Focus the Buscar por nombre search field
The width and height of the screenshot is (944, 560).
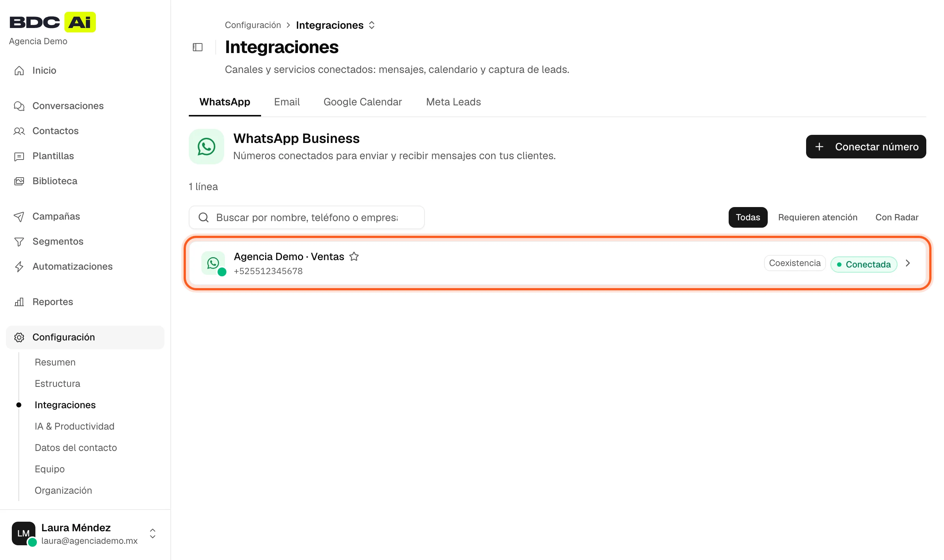306,217
